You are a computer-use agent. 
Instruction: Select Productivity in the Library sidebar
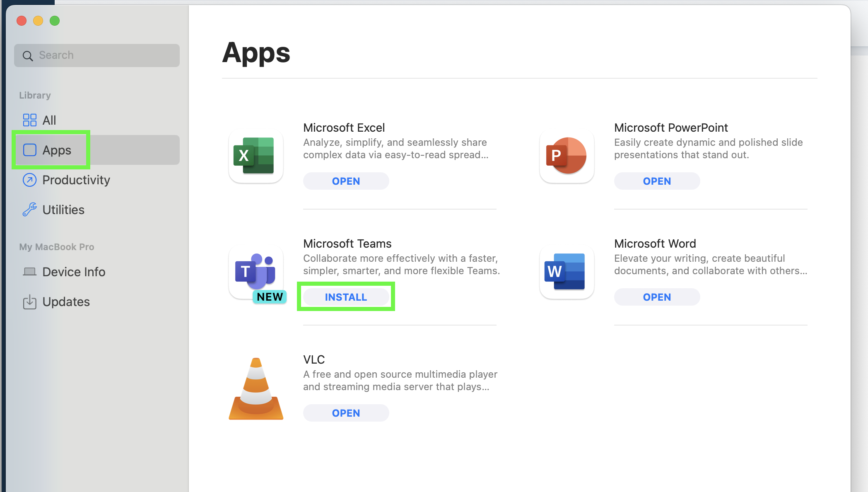76,180
